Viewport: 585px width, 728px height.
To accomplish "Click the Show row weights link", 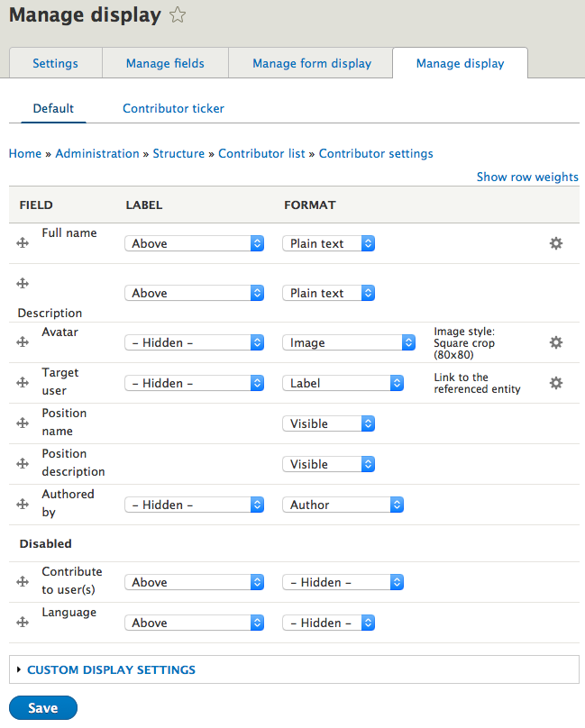I will coord(527,177).
